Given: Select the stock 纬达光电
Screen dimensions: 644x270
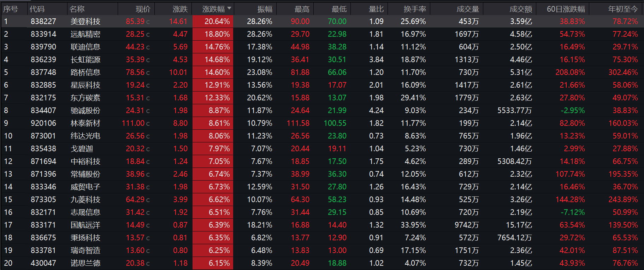Looking at the screenshot, I should [x=85, y=136].
